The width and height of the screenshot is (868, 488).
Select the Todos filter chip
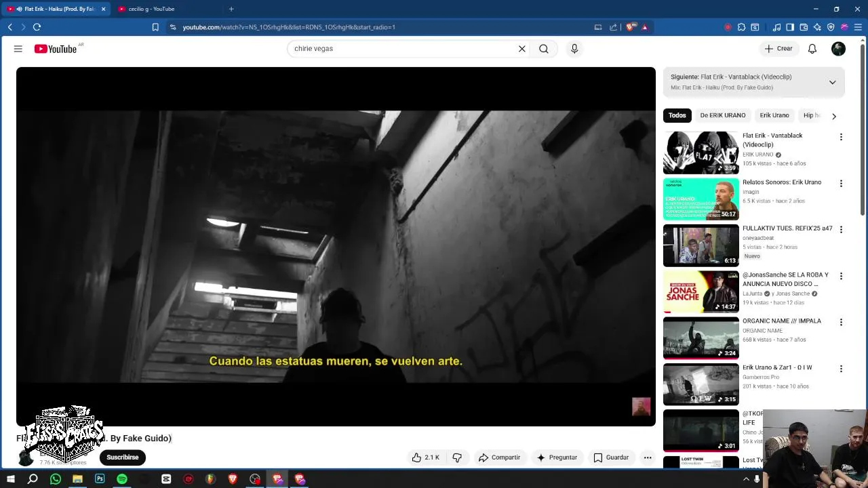coord(677,115)
